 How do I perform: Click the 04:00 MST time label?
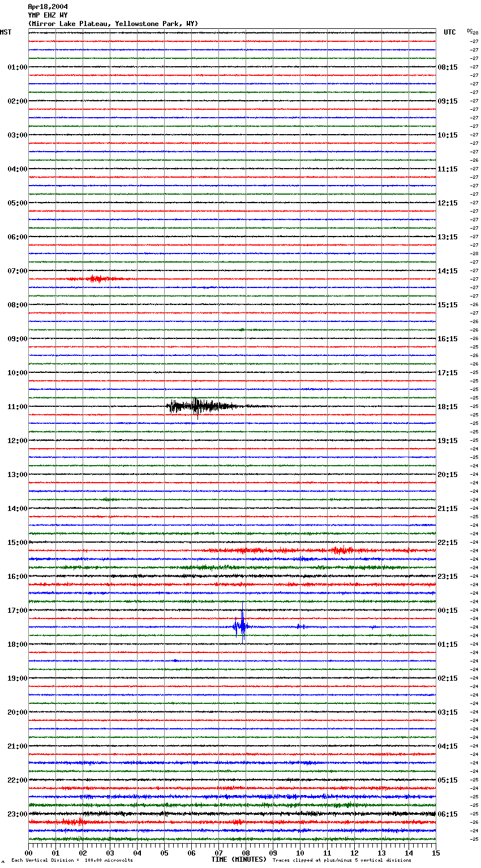(18, 169)
